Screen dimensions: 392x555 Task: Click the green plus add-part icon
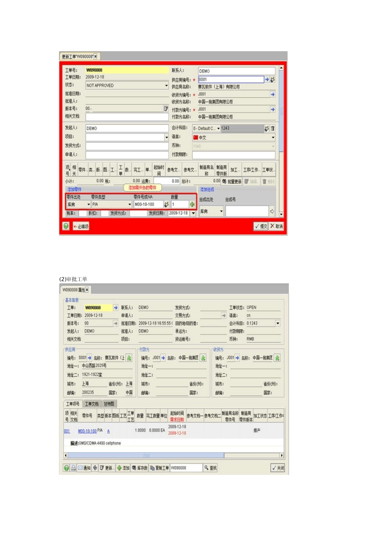[x=192, y=204]
